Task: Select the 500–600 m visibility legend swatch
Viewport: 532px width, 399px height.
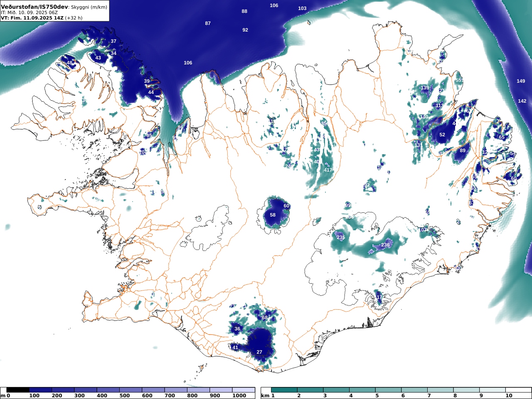Action: [131, 390]
